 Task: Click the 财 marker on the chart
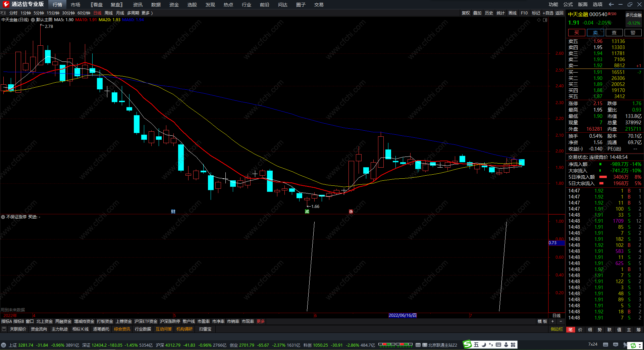pyautogui.click(x=173, y=211)
